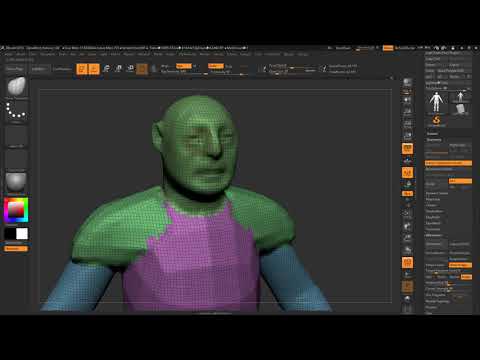Select the white color swatch

pos(22,234)
